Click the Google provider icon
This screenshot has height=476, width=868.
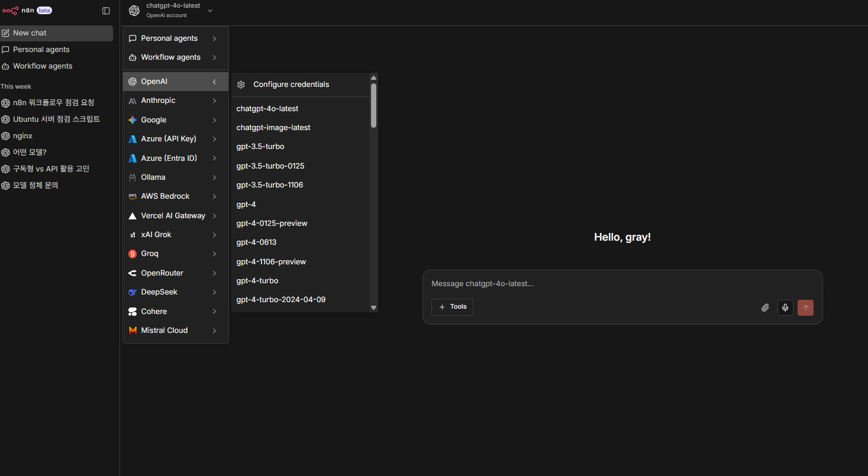pyautogui.click(x=133, y=120)
